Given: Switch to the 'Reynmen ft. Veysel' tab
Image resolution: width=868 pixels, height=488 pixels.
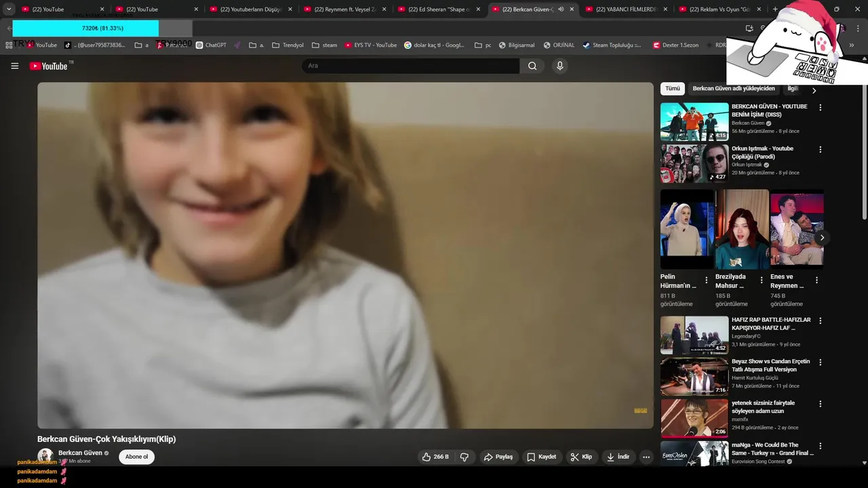Looking at the screenshot, I should pos(345,9).
